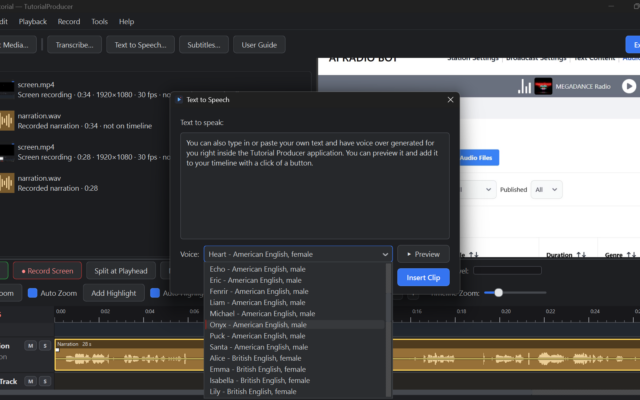
Task: Click Split at Playhead
Action: pyautogui.click(x=121, y=271)
